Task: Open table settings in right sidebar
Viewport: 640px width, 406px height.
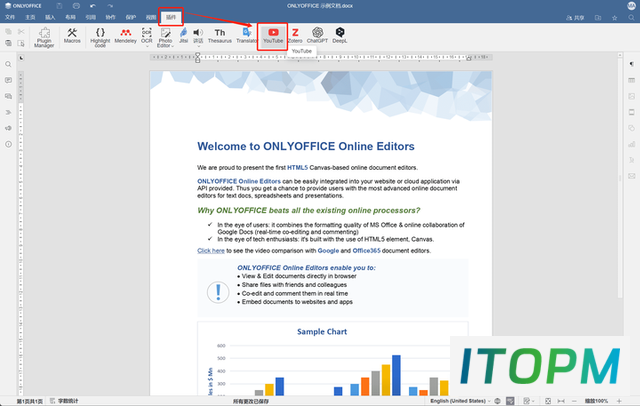Action: [x=631, y=80]
